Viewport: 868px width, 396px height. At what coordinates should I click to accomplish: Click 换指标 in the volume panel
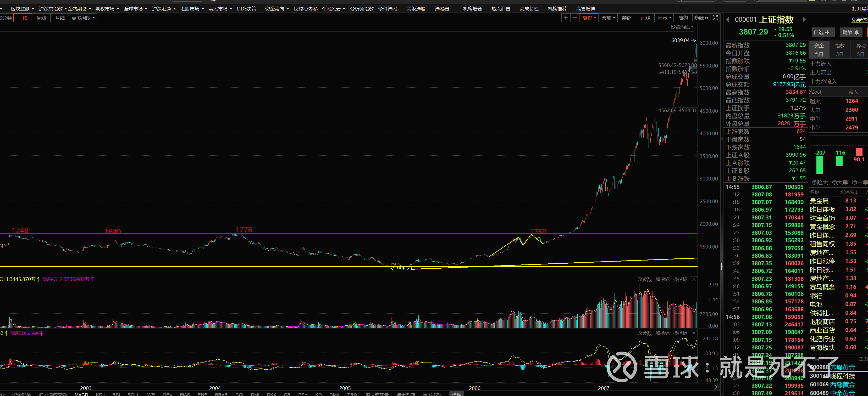[680, 279]
